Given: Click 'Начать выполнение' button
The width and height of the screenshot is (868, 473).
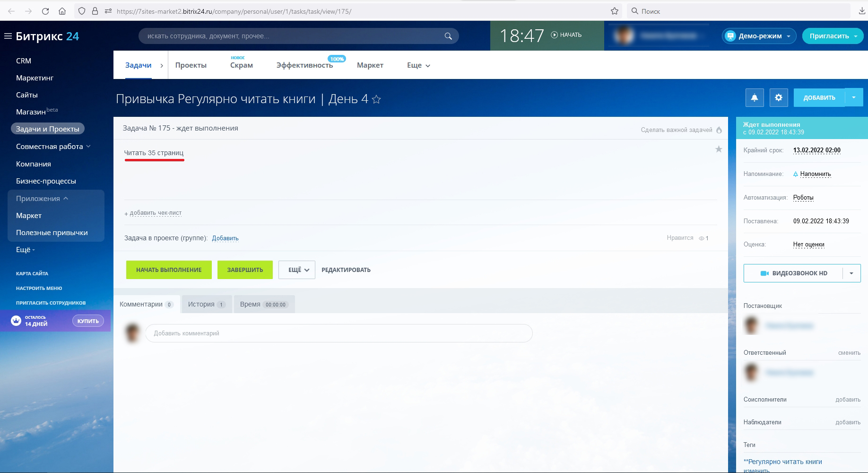Looking at the screenshot, I should click(169, 270).
